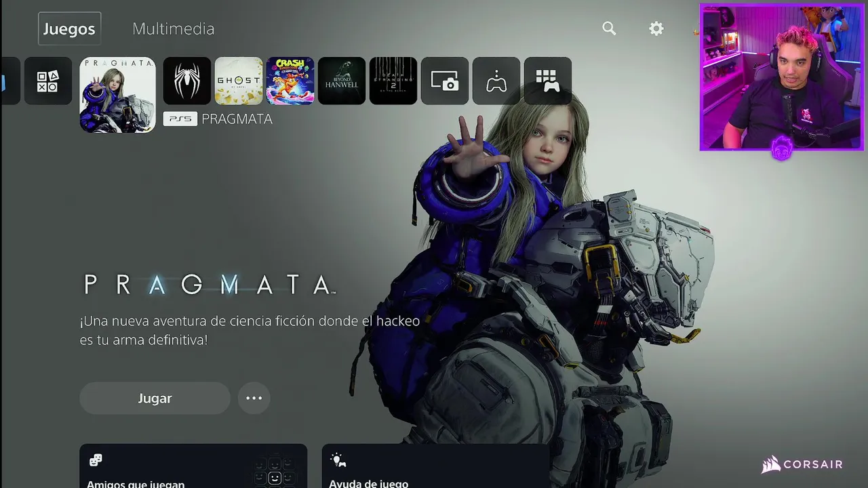The height and width of the screenshot is (488, 868).
Task: Click the lightbulb icon on Ayuda card
Action: [x=338, y=460]
